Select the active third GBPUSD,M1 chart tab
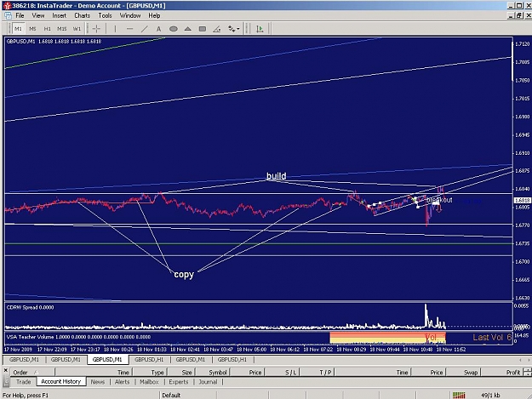The image size is (532, 399). (107, 360)
